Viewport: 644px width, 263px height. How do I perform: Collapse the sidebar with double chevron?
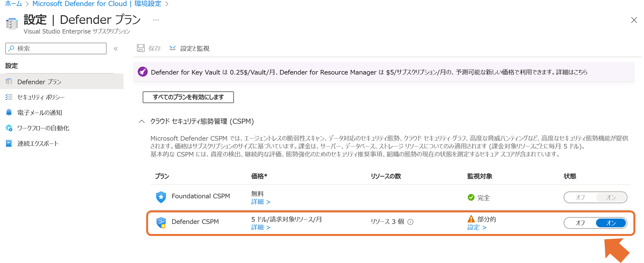[x=116, y=49]
